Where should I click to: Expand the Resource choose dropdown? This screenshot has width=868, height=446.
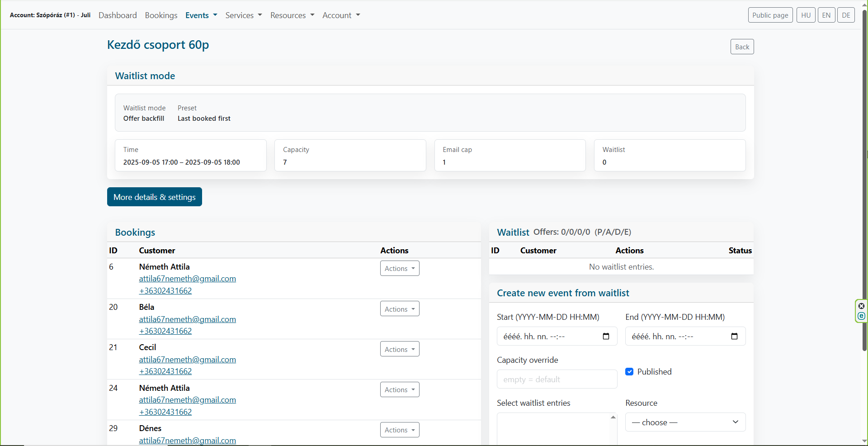pyautogui.click(x=685, y=422)
